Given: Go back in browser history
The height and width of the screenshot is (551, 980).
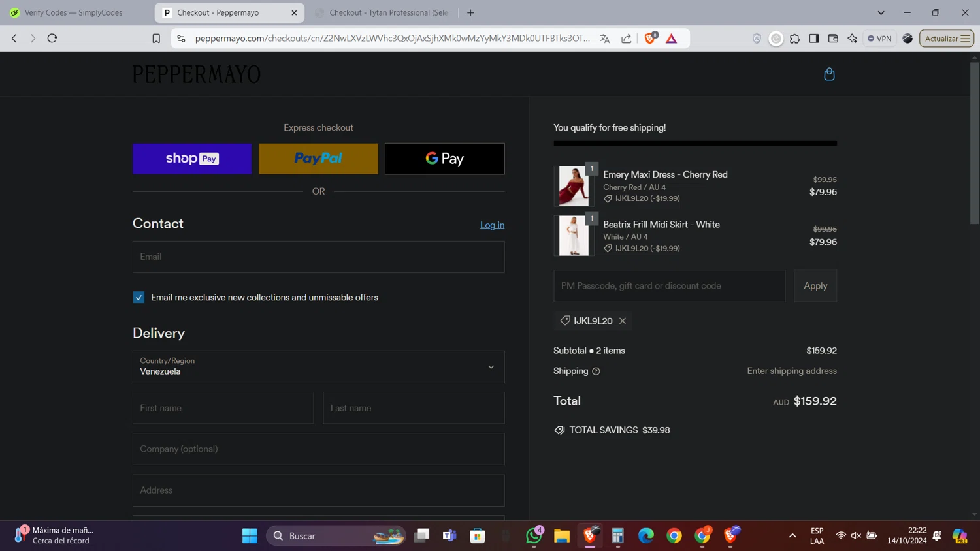Looking at the screenshot, I should [14, 39].
